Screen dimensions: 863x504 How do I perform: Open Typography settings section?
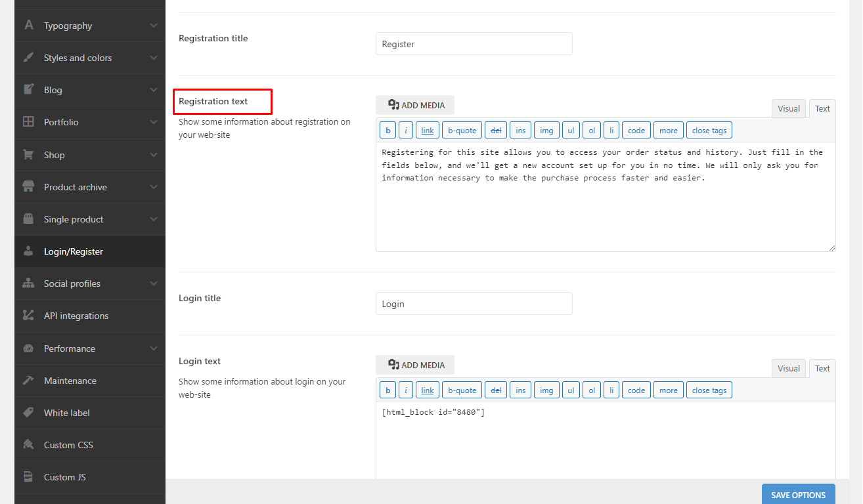(x=90, y=26)
